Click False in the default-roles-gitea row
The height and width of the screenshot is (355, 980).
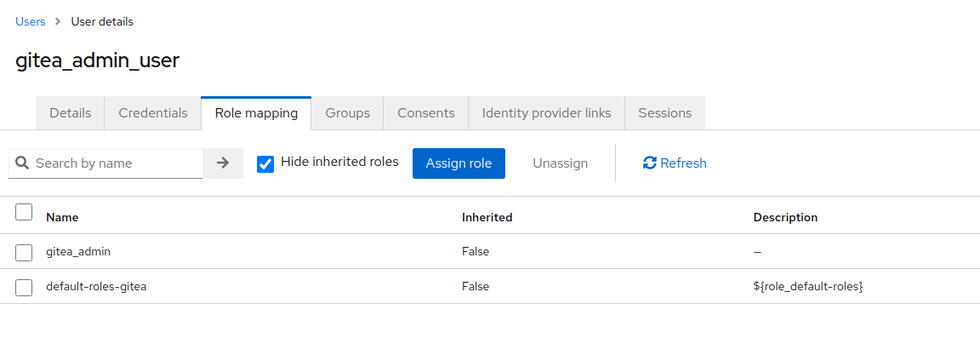pyautogui.click(x=476, y=286)
